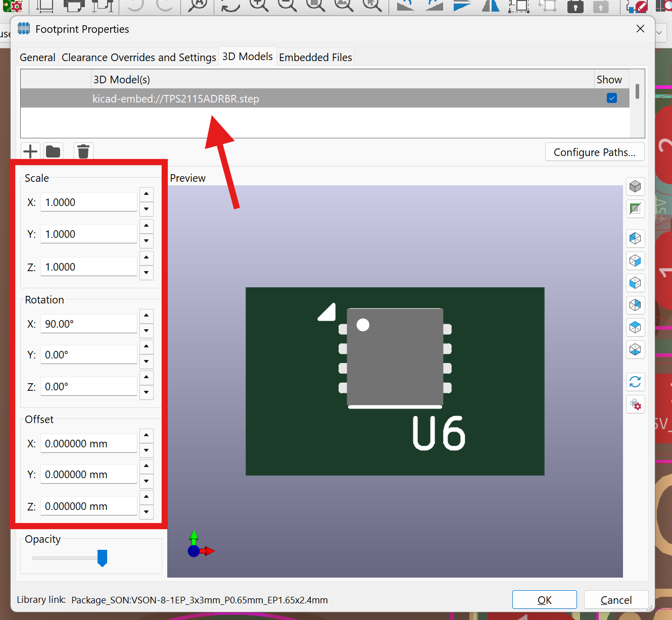Select the bottom view icon in preview sidebar
The width and height of the screenshot is (672, 620).
click(635, 349)
